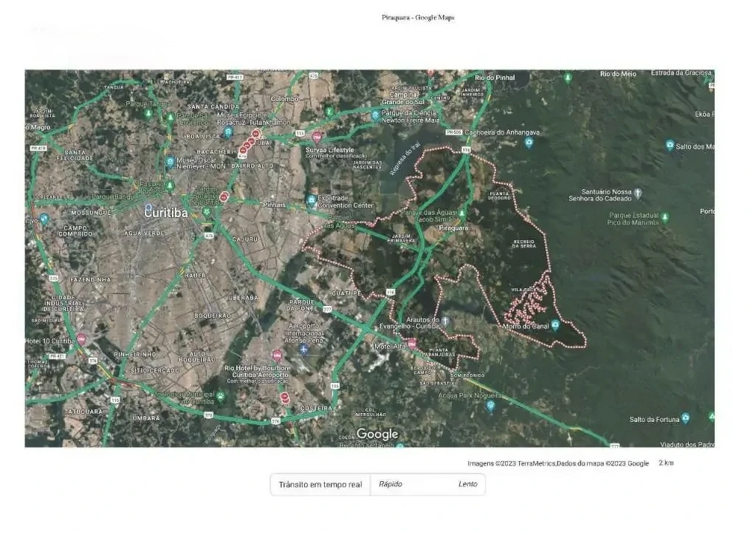Select the Trânsito em tempo real legend

[x=320, y=484]
